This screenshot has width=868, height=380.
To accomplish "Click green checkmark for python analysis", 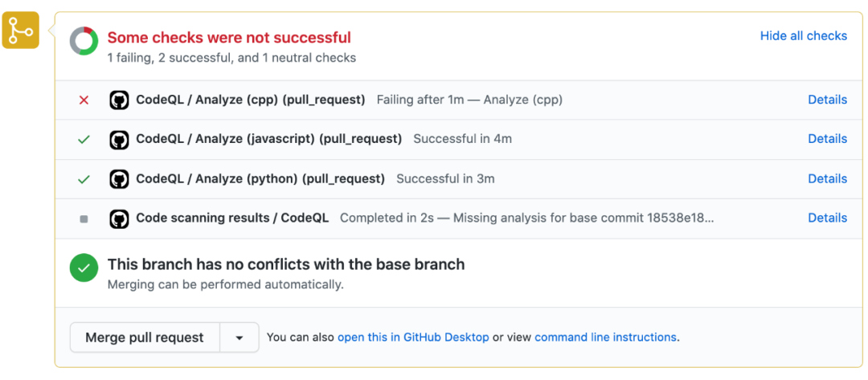I will [x=84, y=179].
